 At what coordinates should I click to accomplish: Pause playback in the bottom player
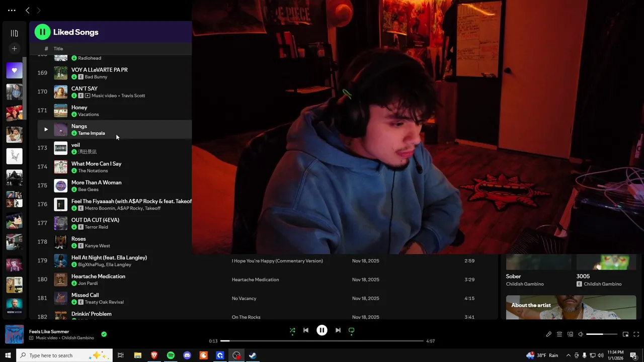coord(322,330)
